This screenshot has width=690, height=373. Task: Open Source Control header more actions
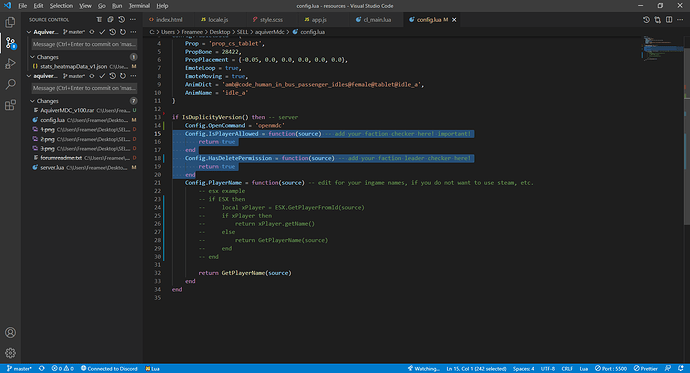133,19
